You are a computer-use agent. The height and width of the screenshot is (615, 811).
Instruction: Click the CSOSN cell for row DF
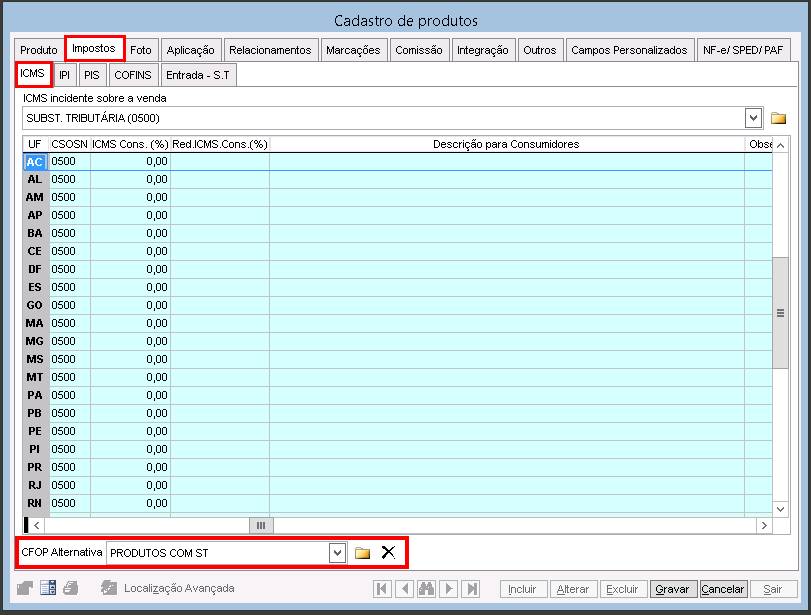70,269
